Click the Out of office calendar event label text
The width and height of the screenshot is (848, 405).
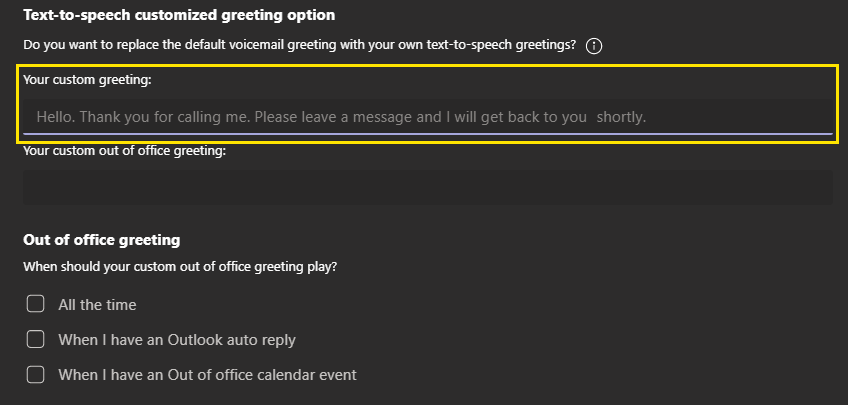tap(208, 375)
